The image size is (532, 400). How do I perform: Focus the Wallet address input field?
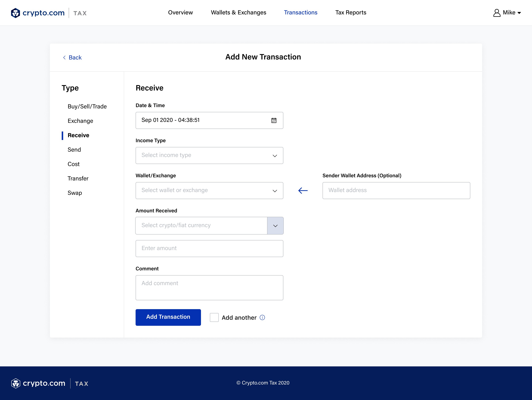396,191
